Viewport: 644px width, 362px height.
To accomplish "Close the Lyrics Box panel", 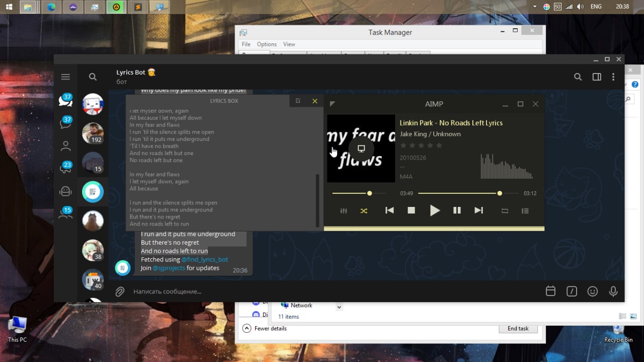I will click(x=315, y=101).
